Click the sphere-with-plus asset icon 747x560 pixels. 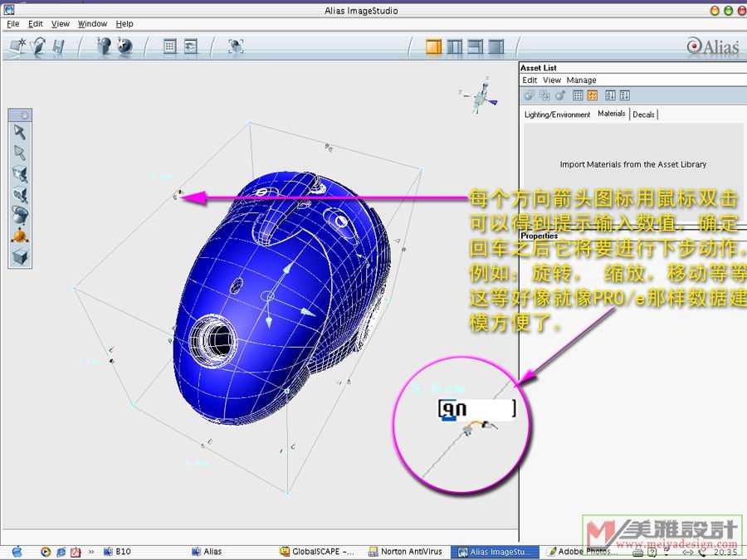[x=561, y=95]
